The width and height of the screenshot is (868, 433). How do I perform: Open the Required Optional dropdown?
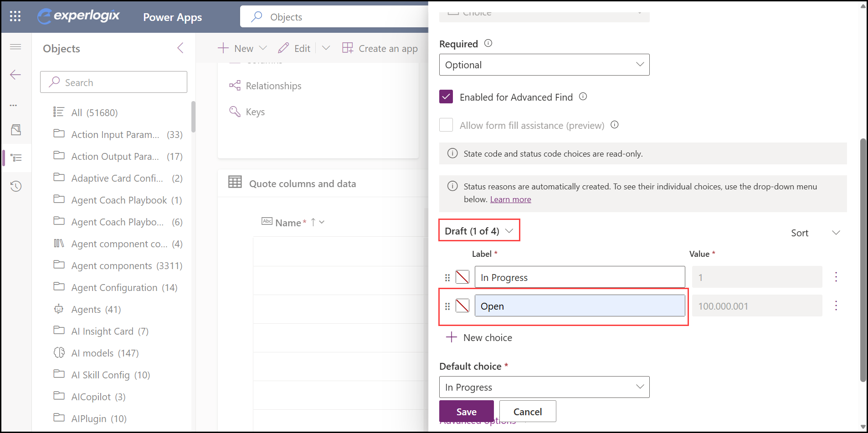click(x=544, y=65)
